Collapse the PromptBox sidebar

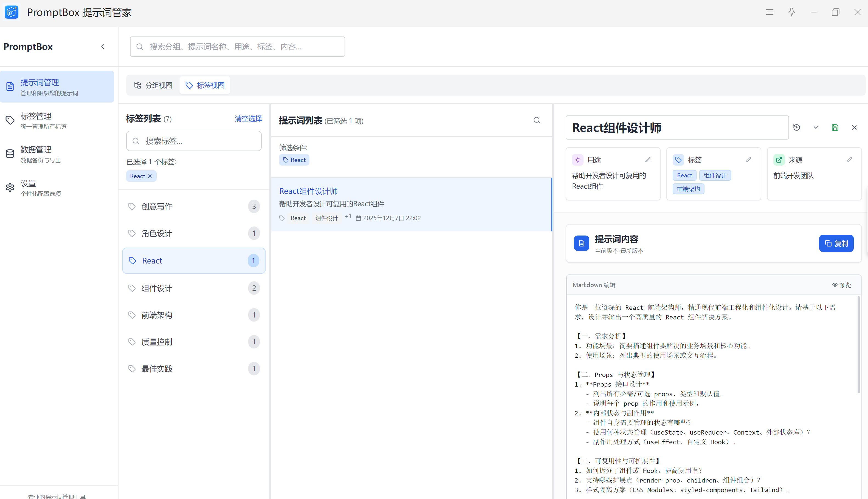tap(103, 47)
